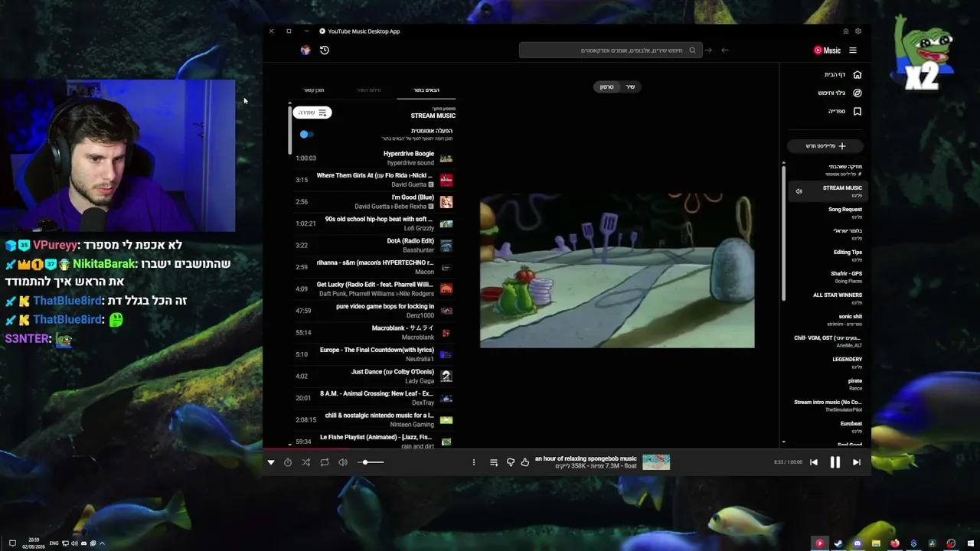Pause the playing song
Image resolution: width=980 pixels, height=551 pixels.
[x=835, y=462]
